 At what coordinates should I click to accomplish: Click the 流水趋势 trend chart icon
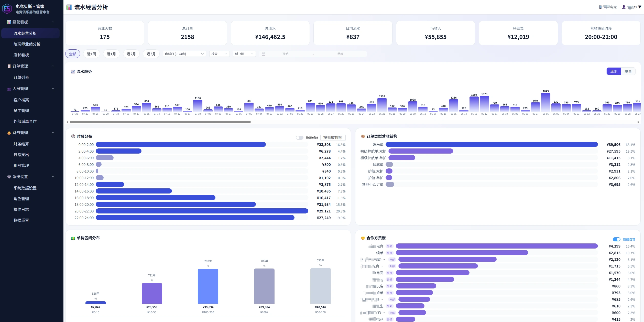coord(73,72)
